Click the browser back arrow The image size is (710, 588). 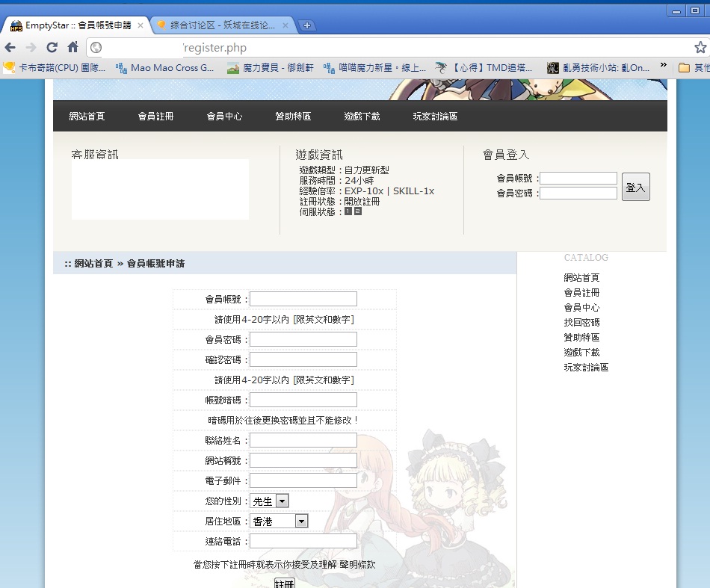pos(10,48)
